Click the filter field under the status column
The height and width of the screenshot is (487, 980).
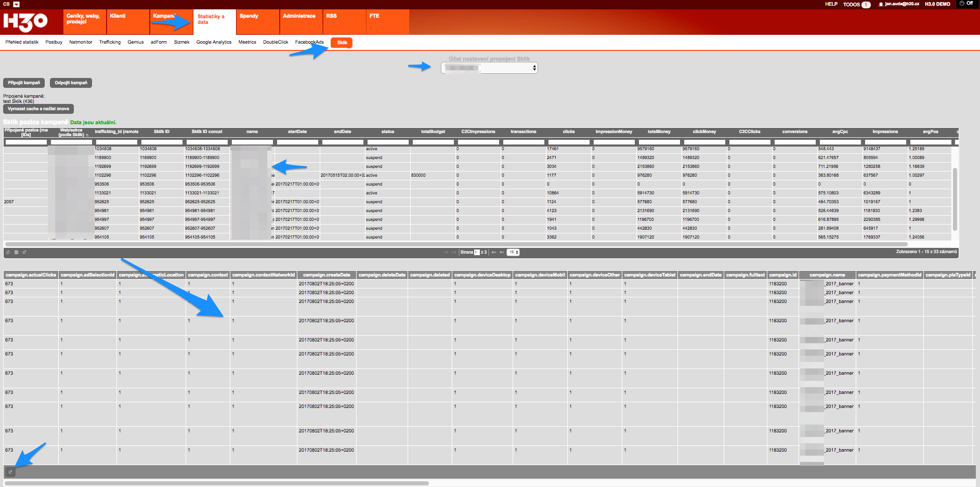(387, 142)
